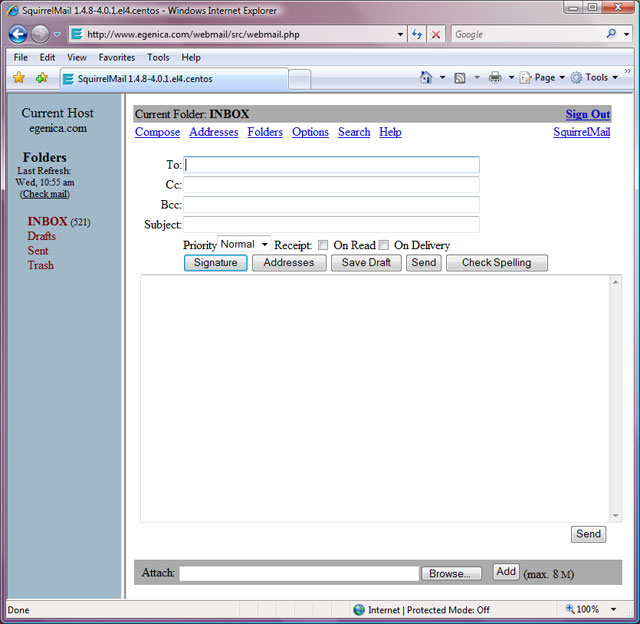Click the command bar overflow chevron
This screenshot has height=624, width=640.
point(628,71)
